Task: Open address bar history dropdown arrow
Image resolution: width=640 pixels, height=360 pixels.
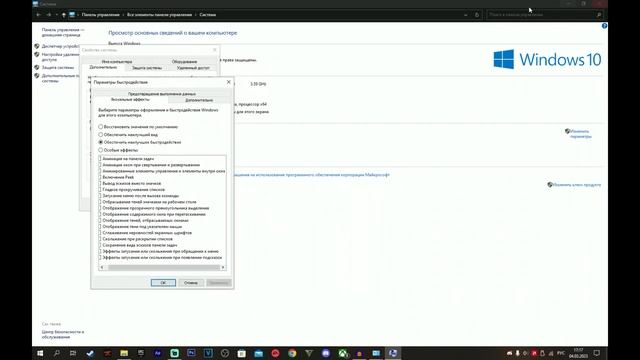Action: (466, 15)
